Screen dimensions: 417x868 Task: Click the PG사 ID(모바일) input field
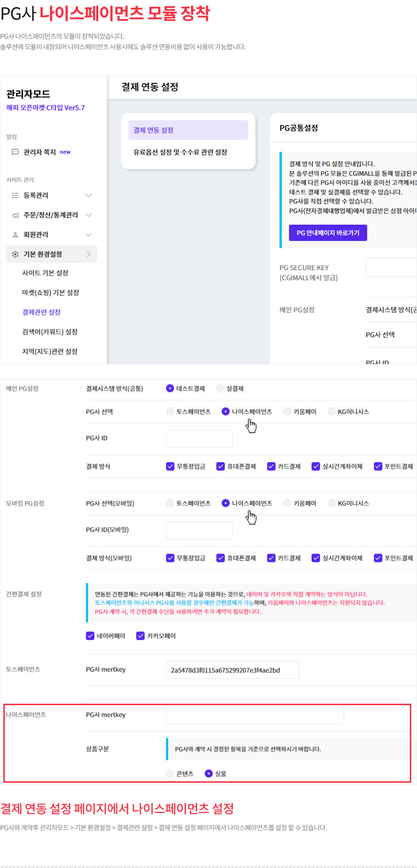point(199,530)
